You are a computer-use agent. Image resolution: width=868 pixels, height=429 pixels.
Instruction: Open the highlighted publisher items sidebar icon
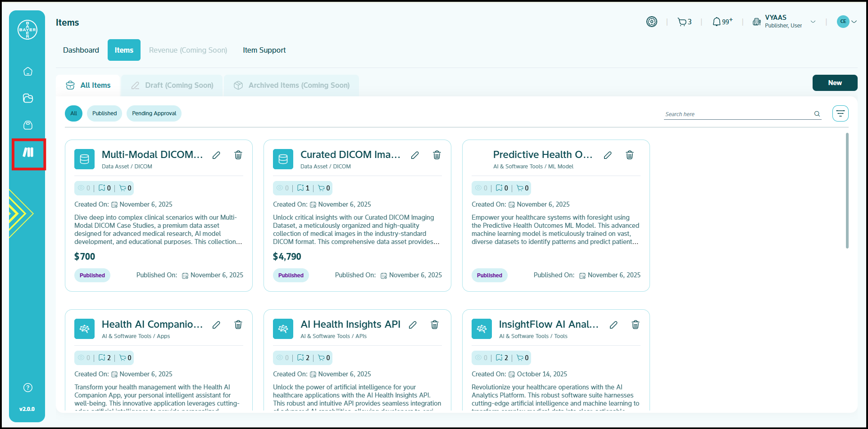pyautogui.click(x=28, y=153)
